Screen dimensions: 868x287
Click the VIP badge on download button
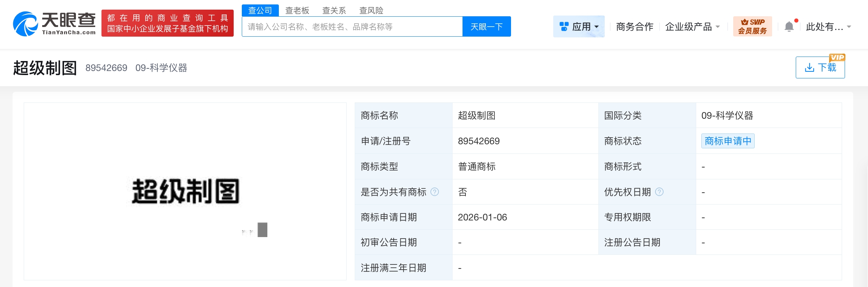pyautogui.click(x=837, y=57)
